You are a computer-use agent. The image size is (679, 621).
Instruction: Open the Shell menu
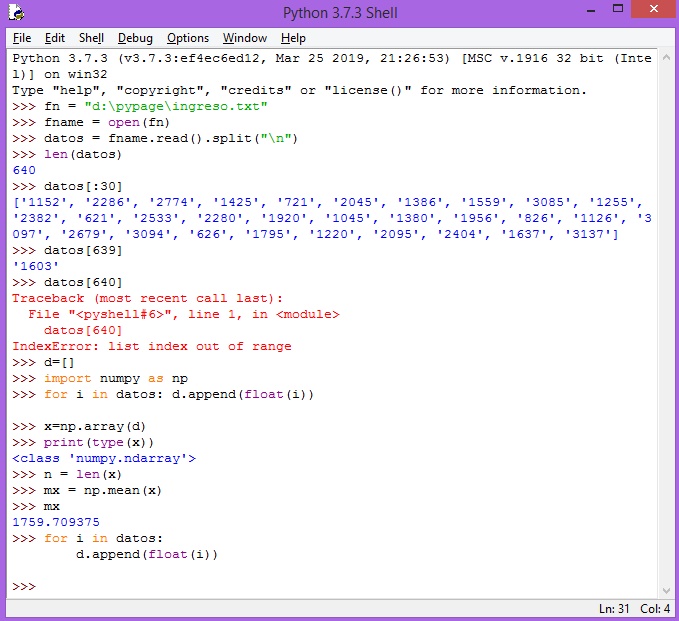pos(91,38)
